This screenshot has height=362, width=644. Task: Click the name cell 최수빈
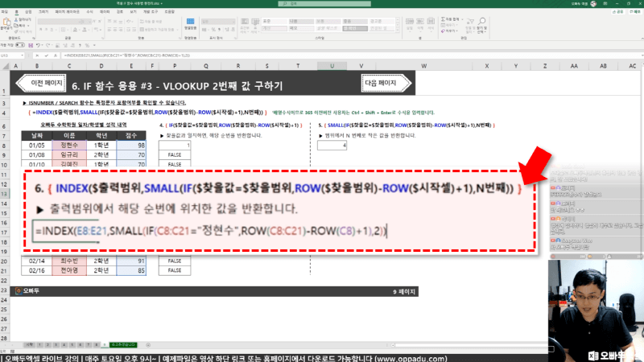pos(69,261)
